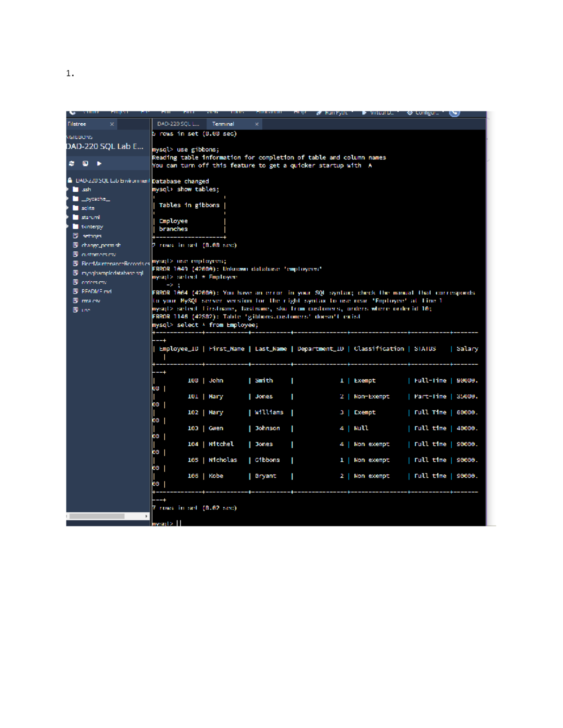Close the Filetree panel tab
Viewport: 563px width, 728px height.
pos(112,124)
